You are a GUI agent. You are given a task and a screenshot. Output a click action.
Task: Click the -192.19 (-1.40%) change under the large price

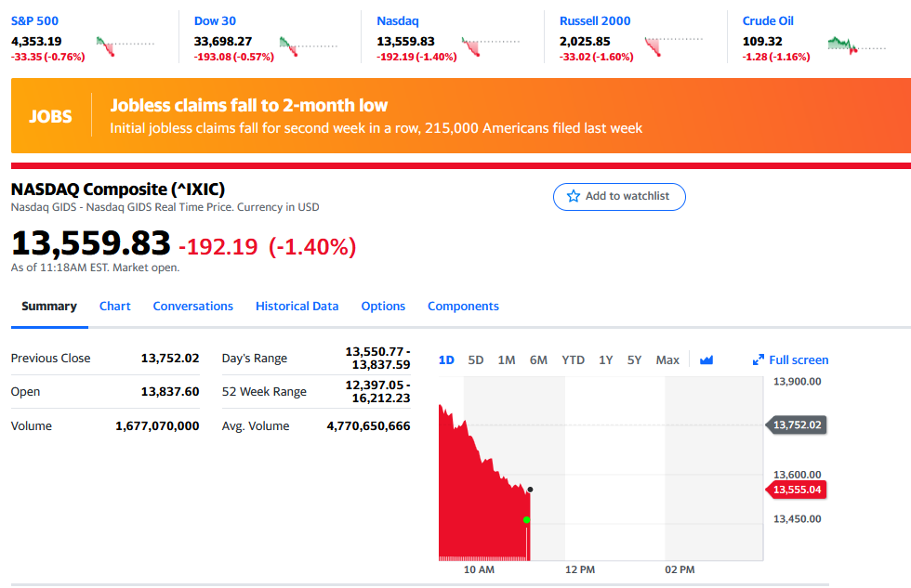268,247
